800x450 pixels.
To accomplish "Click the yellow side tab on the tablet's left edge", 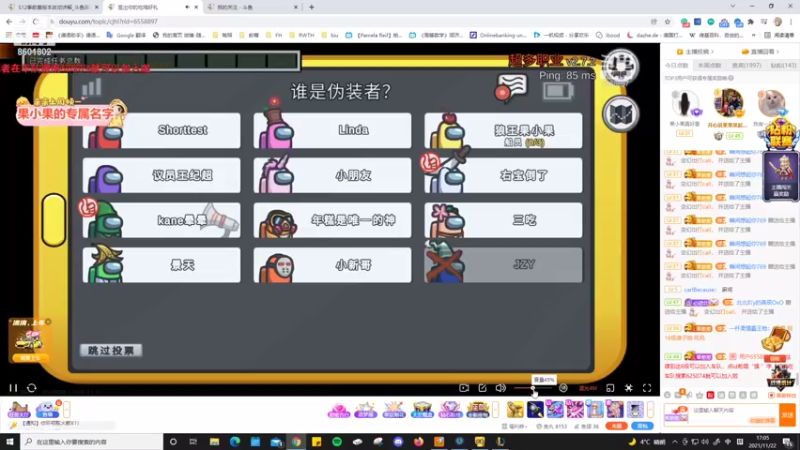I will [x=54, y=219].
